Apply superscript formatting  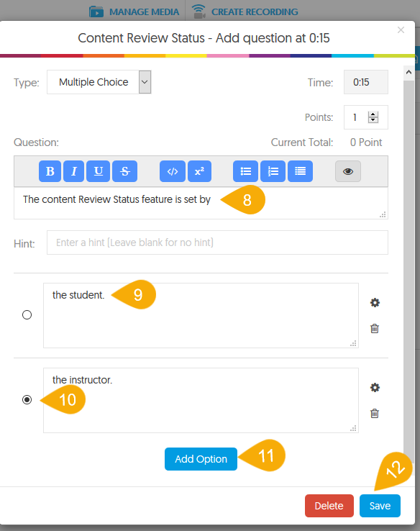199,171
